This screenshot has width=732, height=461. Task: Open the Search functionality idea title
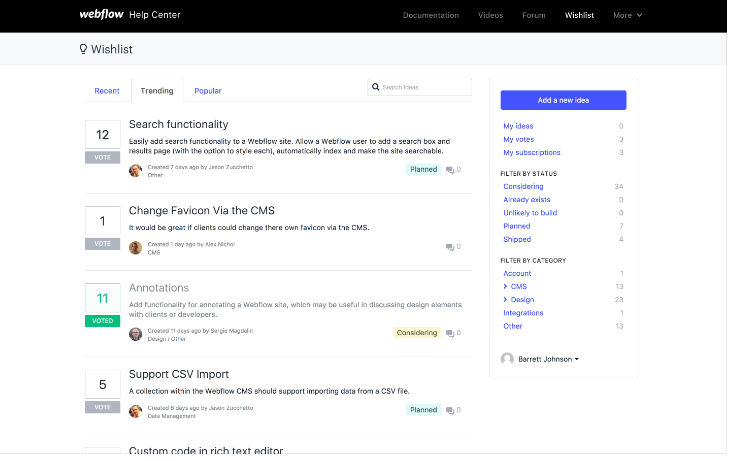[x=179, y=125]
